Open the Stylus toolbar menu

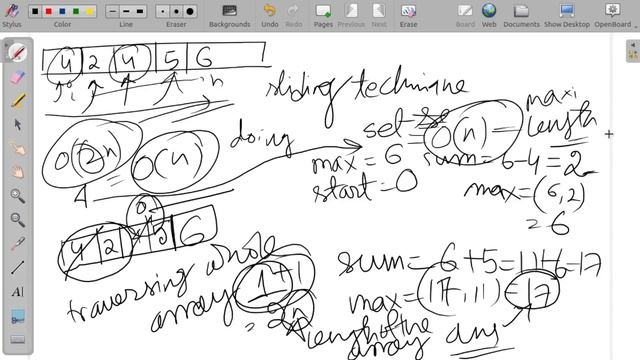click(11, 15)
